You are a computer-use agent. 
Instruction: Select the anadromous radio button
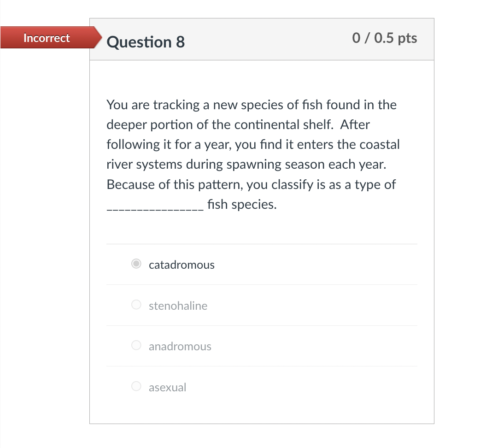click(136, 345)
